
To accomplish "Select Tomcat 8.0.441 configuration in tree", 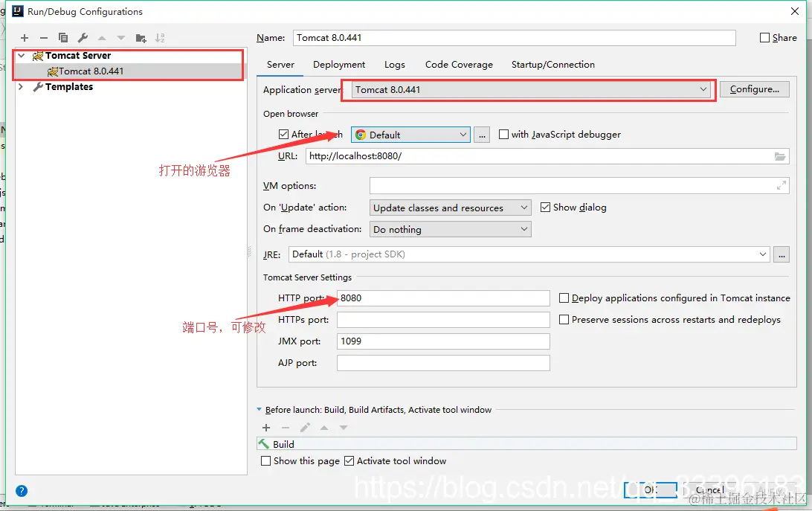I will coord(129,71).
